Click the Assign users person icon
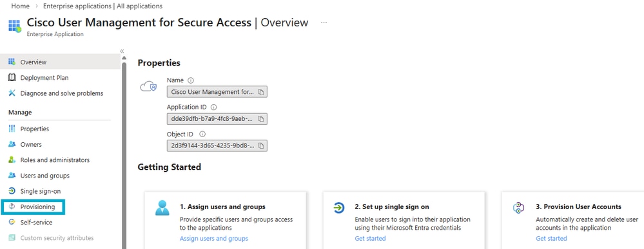 162,208
